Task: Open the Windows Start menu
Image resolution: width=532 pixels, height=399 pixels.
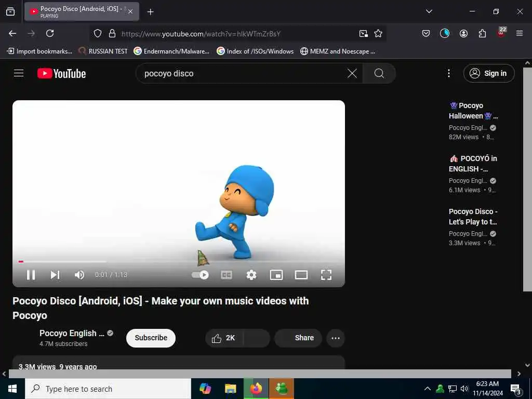Action: tap(12, 389)
